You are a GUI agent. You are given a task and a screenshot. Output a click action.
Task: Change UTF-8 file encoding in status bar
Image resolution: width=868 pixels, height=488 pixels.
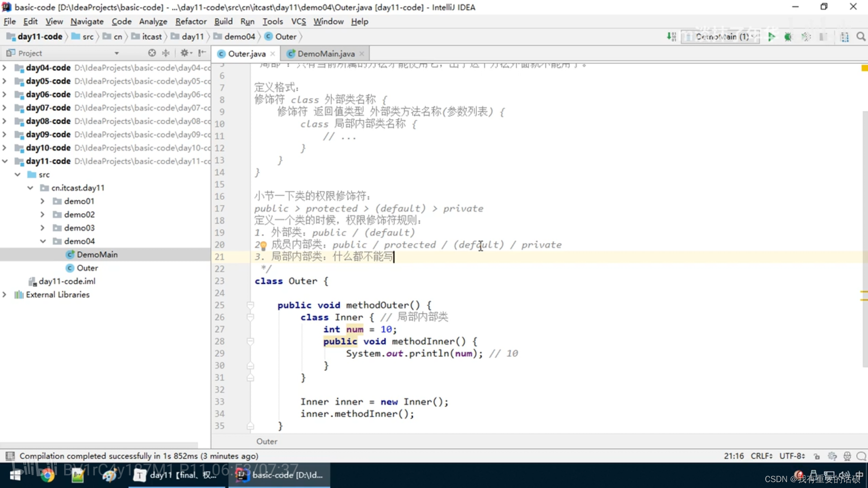point(792,456)
